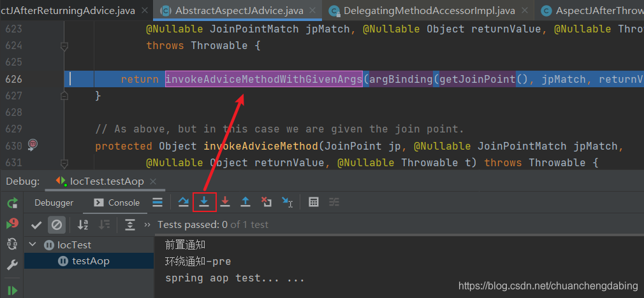Show more test toolbar actions chevrons
644x298 pixels.
(x=147, y=225)
